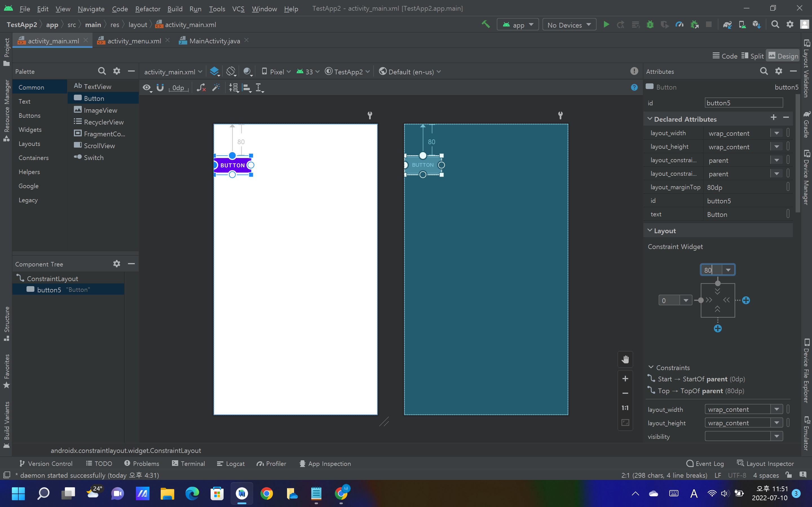Image resolution: width=812 pixels, height=507 pixels.
Task: Open the View Options eye icon
Action: [147, 88]
